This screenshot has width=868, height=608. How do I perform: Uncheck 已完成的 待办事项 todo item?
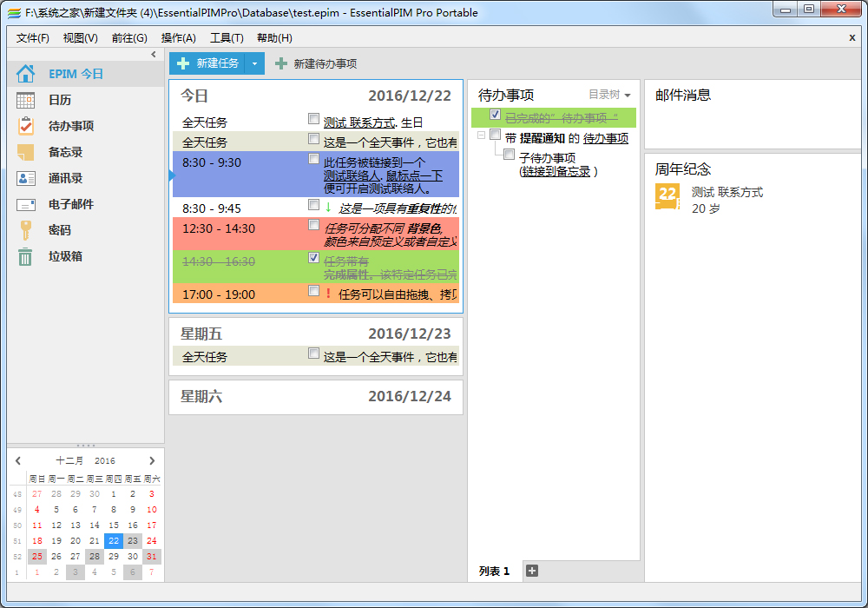pos(496,115)
